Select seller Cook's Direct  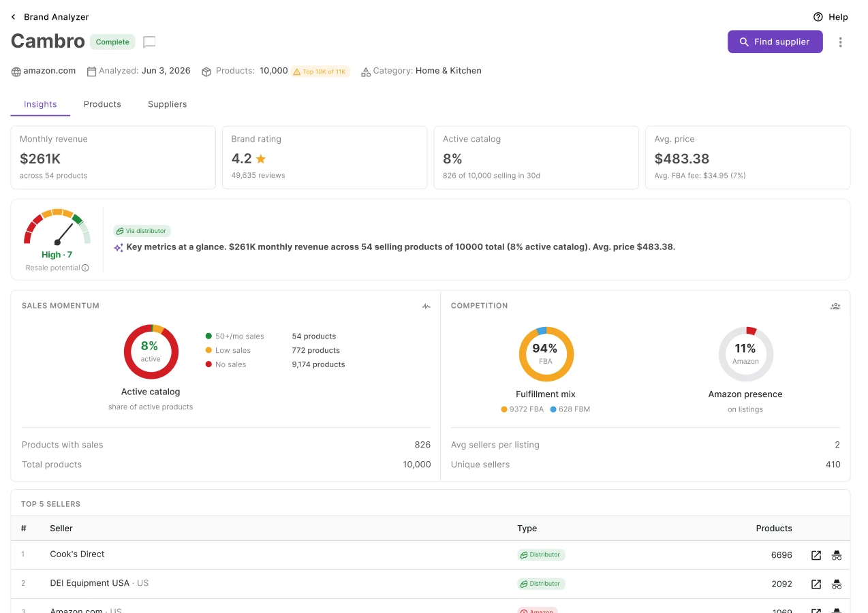pyautogui.click(x=77, y=554)
